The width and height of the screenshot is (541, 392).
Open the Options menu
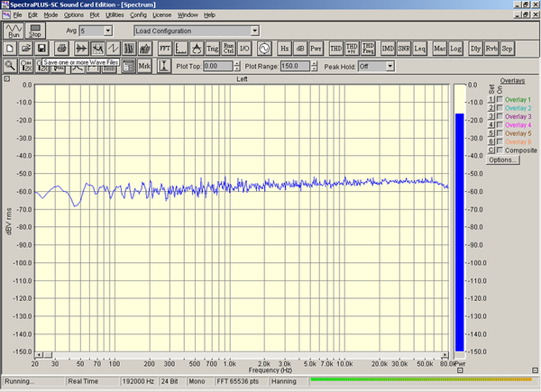74,14
